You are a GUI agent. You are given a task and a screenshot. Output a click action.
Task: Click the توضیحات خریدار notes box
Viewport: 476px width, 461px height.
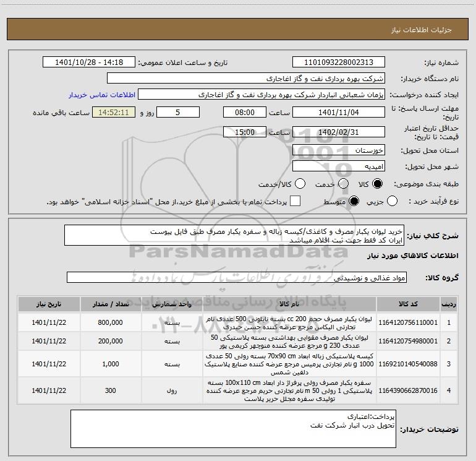(233, 429)
